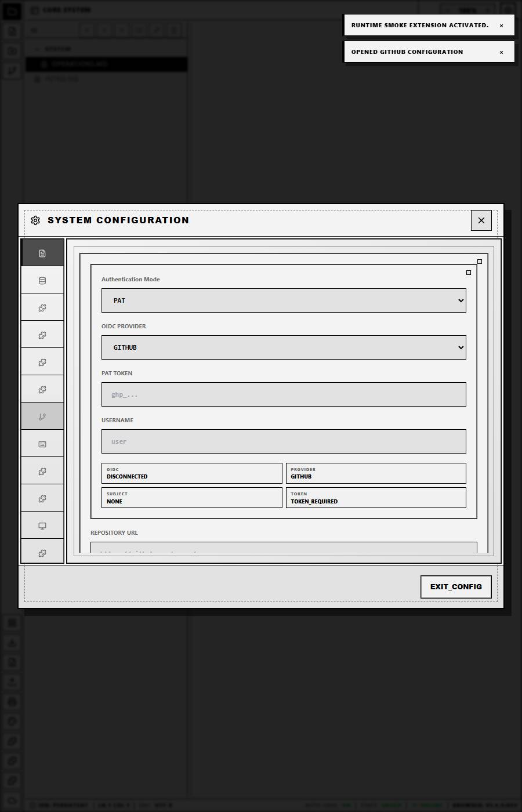The image size is (522, 812).
Task: Click the 'REPOSITORY URL' label
Action: [114, 533]
